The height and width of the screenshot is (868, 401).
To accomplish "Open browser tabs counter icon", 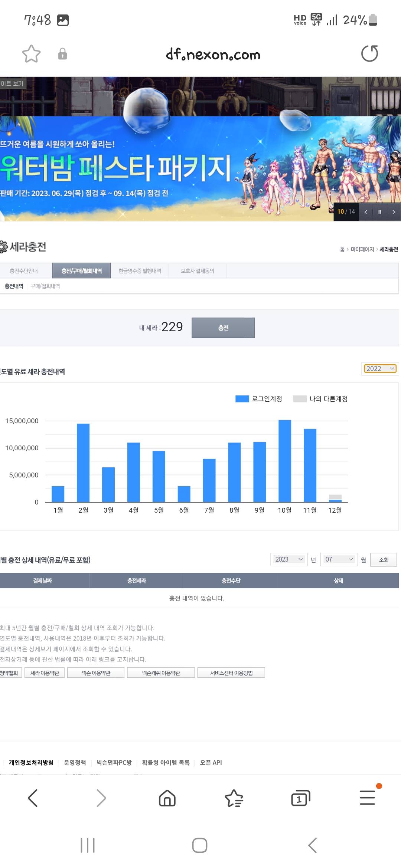I will click(301, 798).
